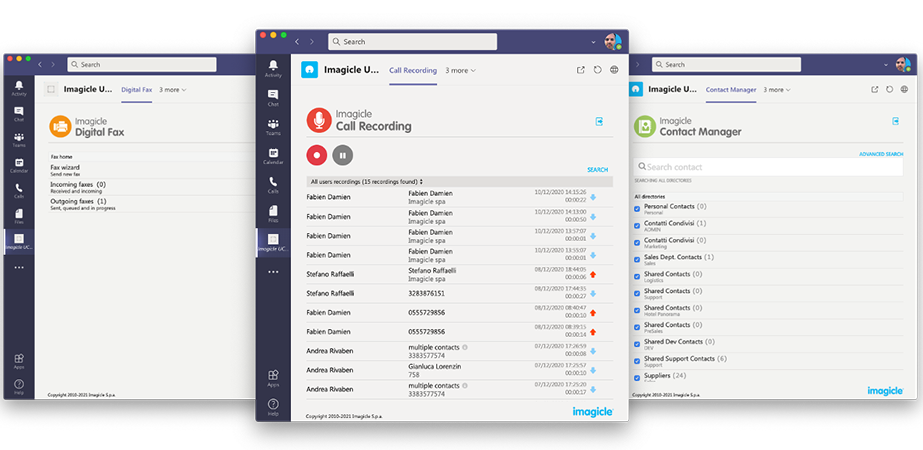Screen dimensions: 923x450
Task: Open the 'All users recordings' filter dropdown
Action: (x=366, y=181)
